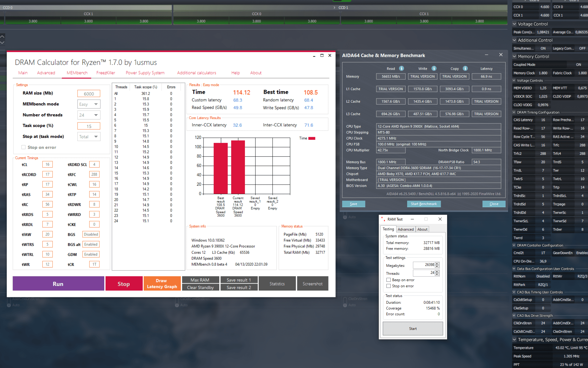The width and height of the screenshot is (588, 368).
Task: Click the RAM Test window title icon
Action: click(x=382, y=219)
